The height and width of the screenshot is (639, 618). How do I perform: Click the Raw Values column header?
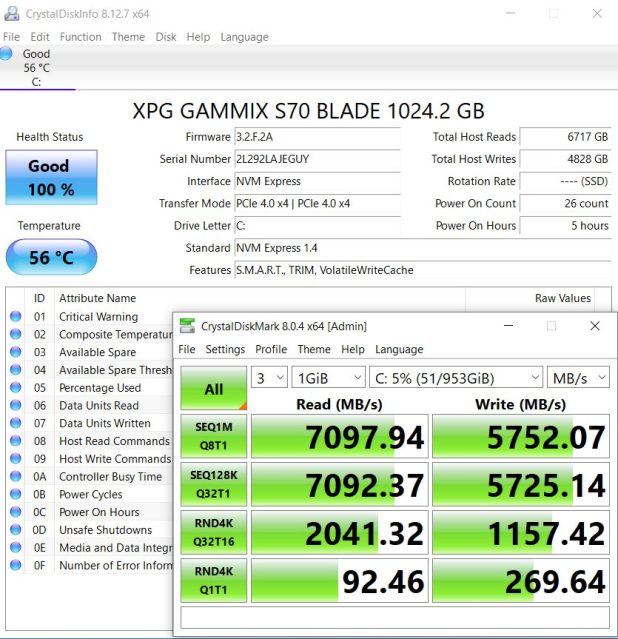[x=563, y=298]
